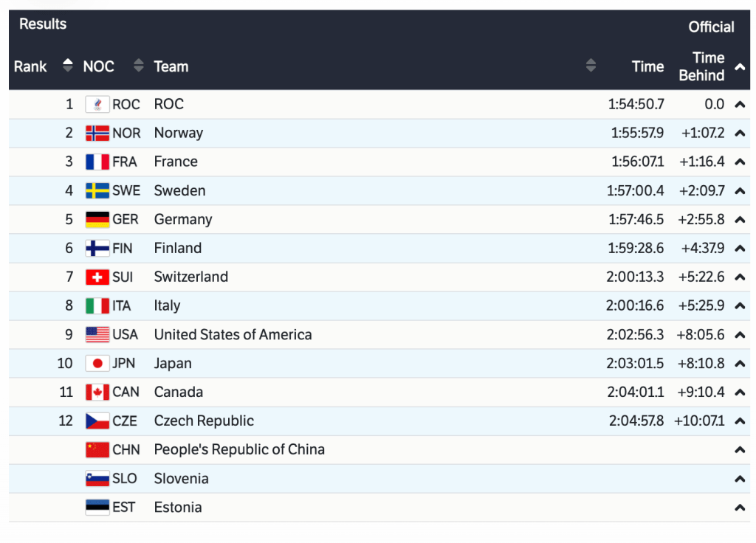The width and height of the screenshot is (756, 543).
Task: Click the ROC flag icon
Action: [97, 105]
